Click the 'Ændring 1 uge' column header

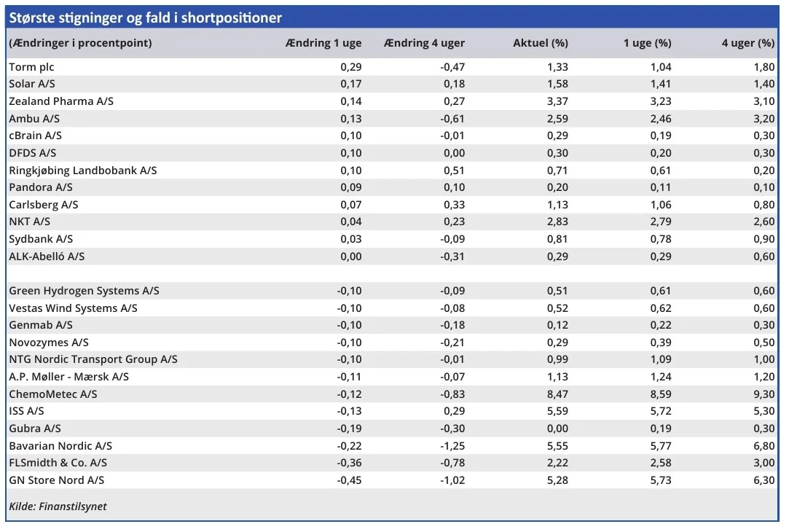coord(323,43)
